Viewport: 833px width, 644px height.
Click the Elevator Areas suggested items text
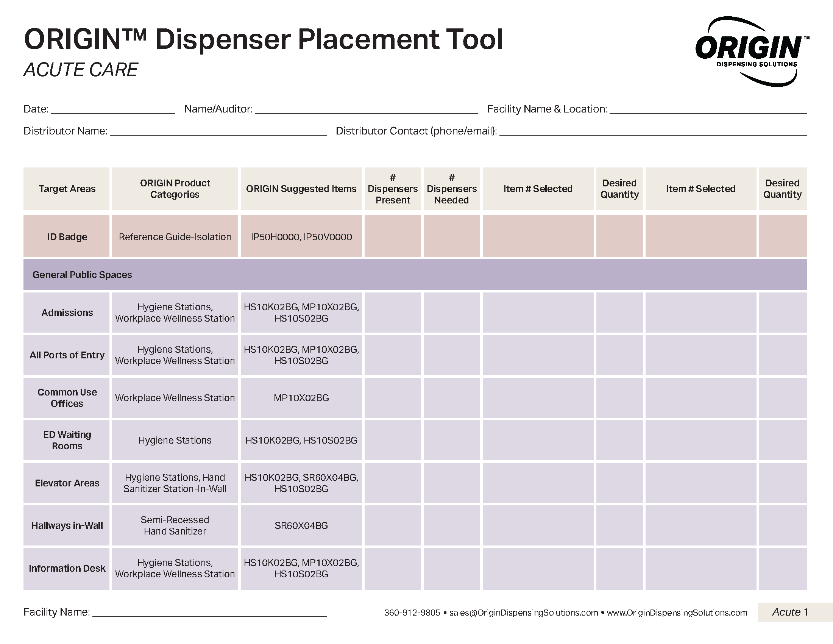point(301,483)
